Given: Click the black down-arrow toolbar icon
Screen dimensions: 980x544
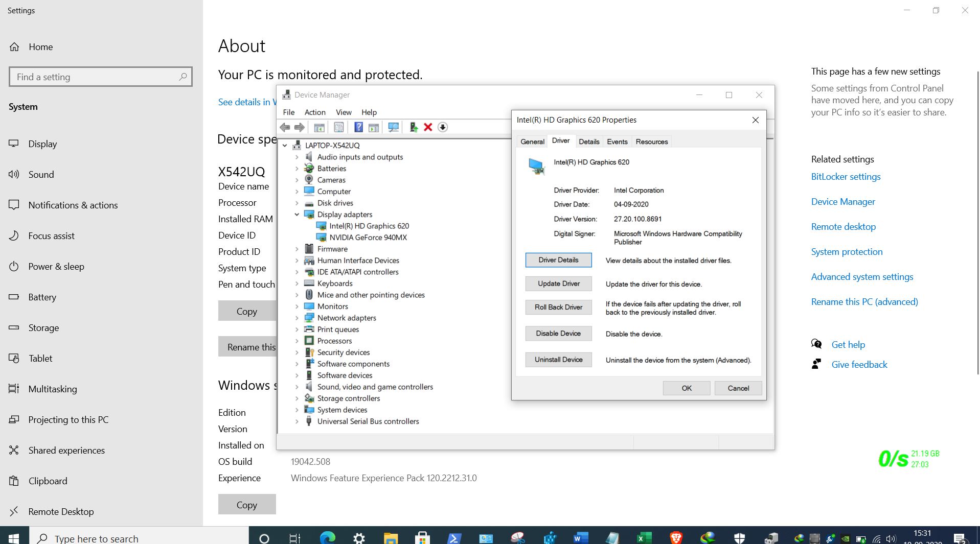Looking at the screenshot, I should [x=443, y=127].
